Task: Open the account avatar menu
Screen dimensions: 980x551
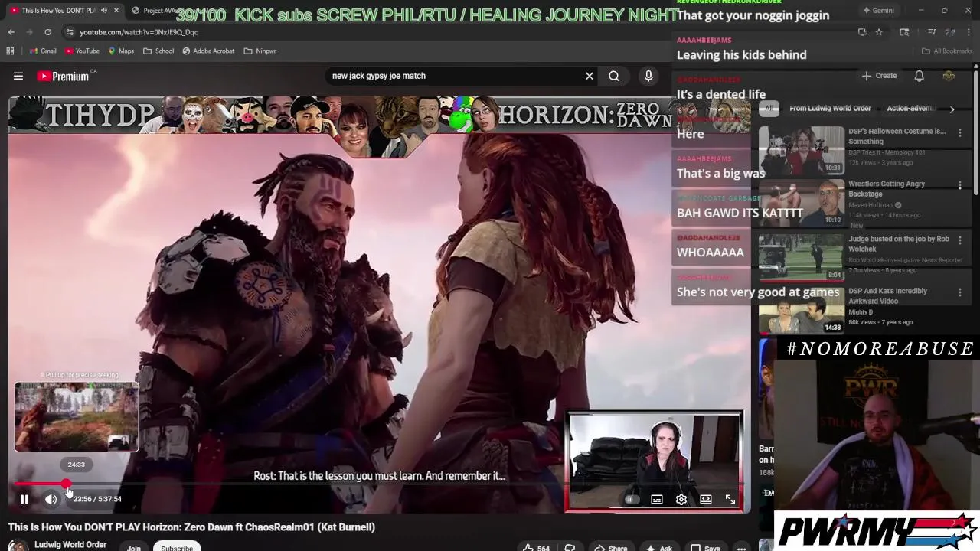Action: [949, 76]
